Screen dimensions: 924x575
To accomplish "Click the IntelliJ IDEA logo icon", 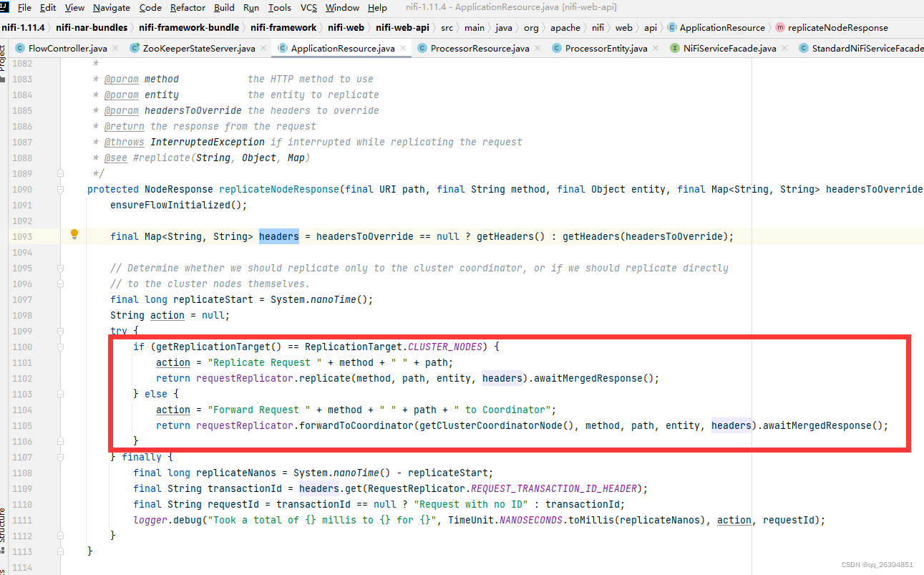I will (4, 7).
